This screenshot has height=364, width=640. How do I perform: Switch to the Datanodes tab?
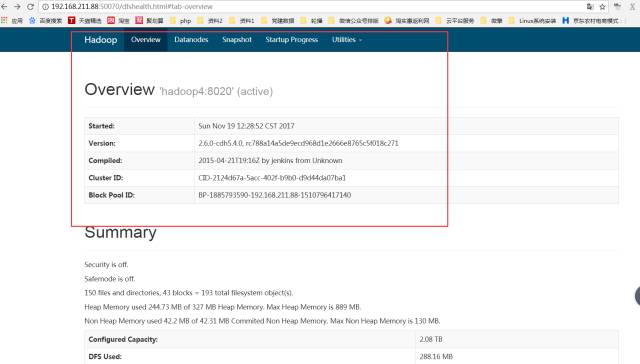tap(191, 40)
